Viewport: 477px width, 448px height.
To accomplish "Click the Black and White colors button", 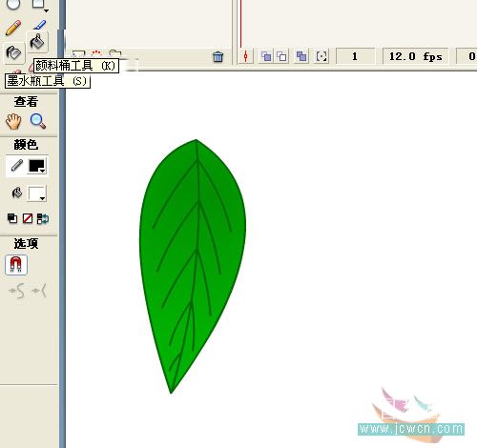I will [x=12, y=218].
